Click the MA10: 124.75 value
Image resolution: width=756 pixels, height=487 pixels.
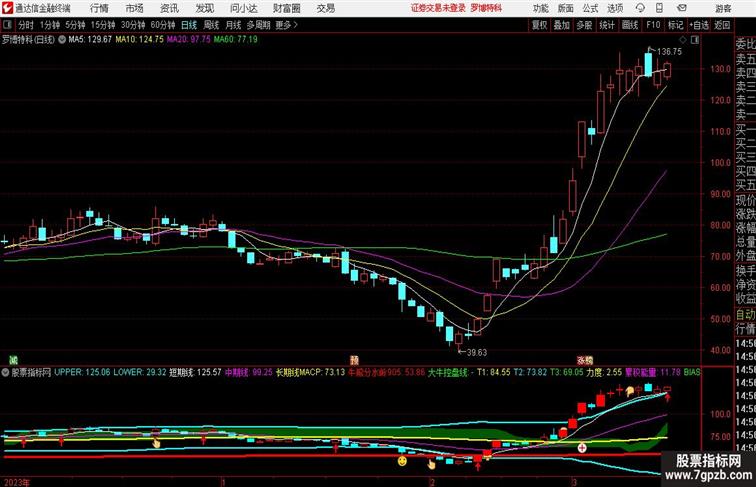pyautogui.click(x=139, y=40)
